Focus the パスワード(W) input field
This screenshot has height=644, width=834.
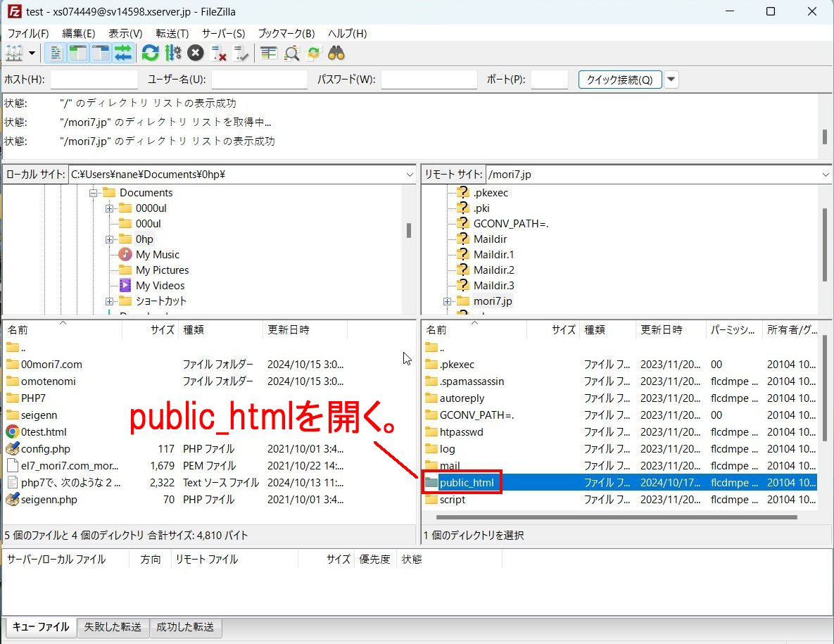pos(429,80)
